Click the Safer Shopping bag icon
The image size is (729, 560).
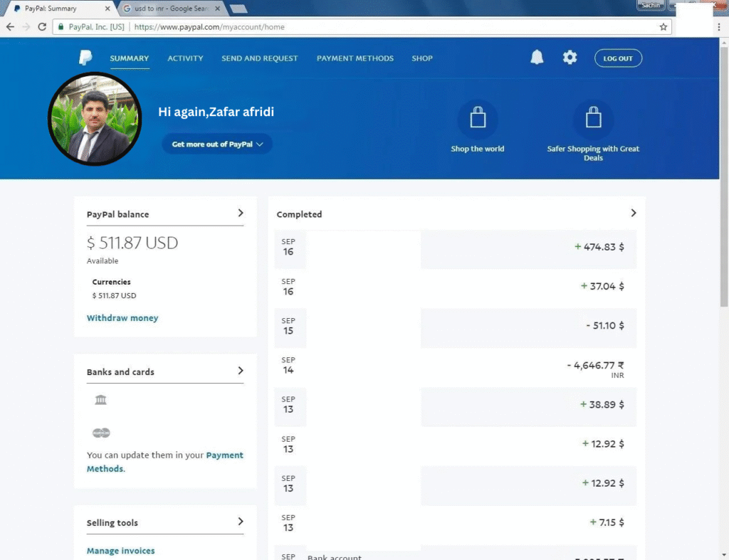click(593, 120)
